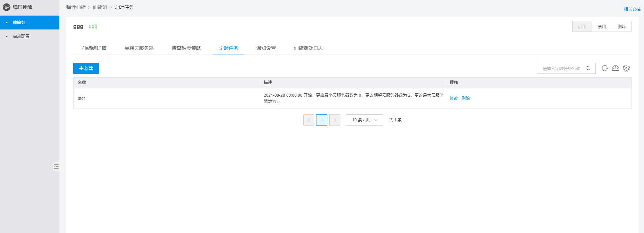Go to the next page arrow
This screenshot has height=233, width=644.
(x=335, y=120)
